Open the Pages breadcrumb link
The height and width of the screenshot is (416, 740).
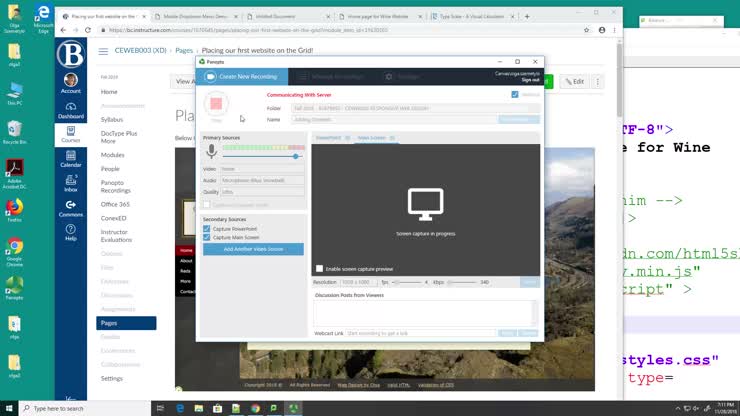184,51
